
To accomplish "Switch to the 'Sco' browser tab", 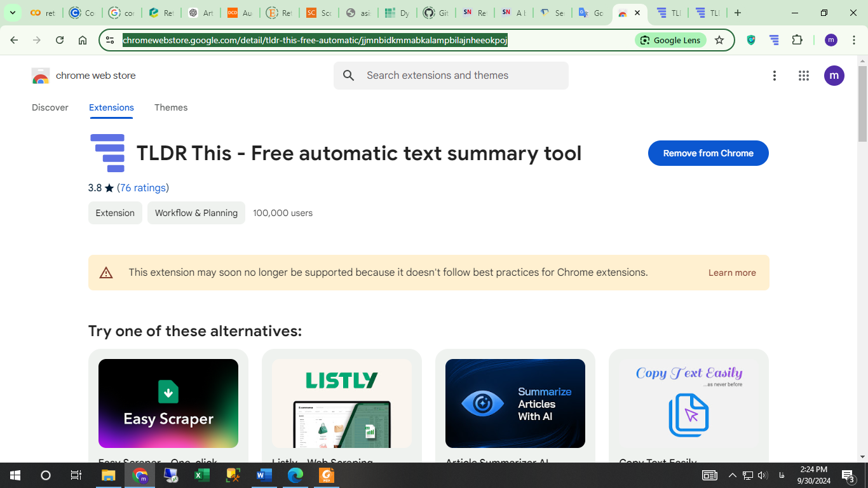I will coord(318,13).
